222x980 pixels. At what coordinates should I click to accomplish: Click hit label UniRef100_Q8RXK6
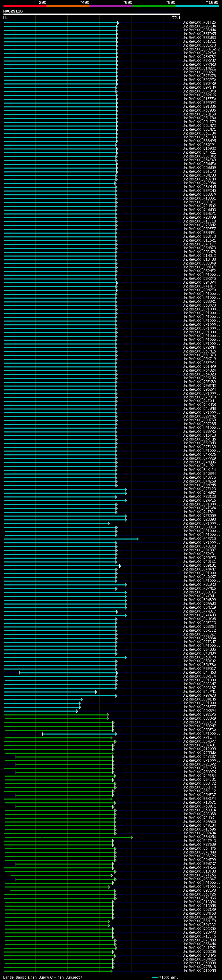click(199, 95)
